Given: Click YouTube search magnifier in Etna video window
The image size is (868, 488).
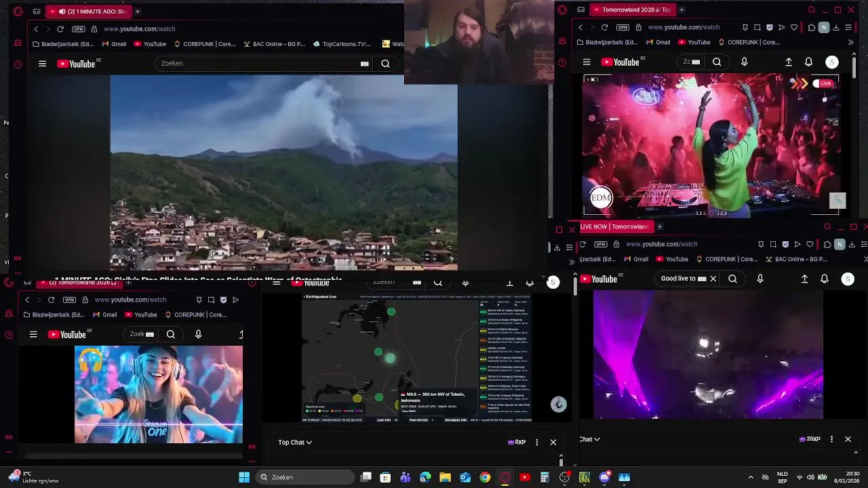Looking at the screenshot, I should click(x=385, y=64).
